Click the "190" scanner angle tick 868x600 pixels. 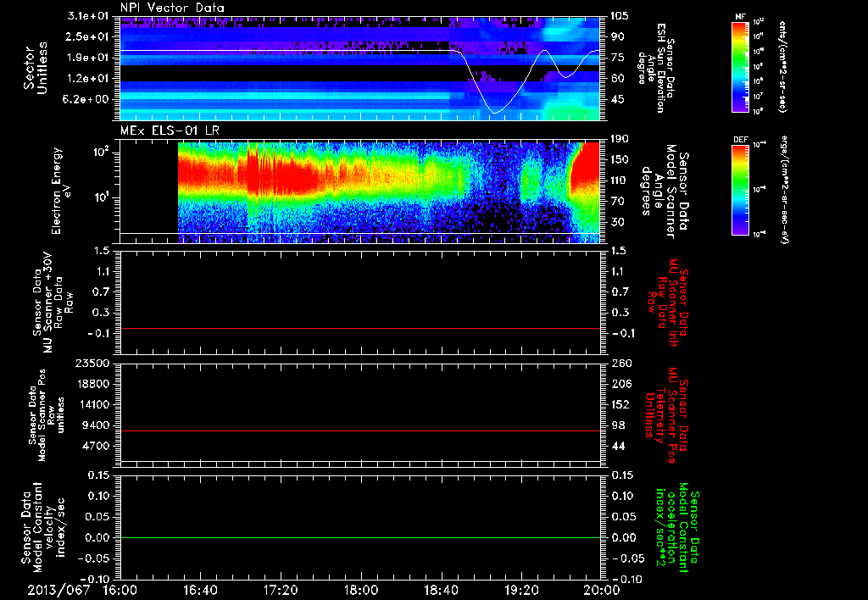pos(620,139)
